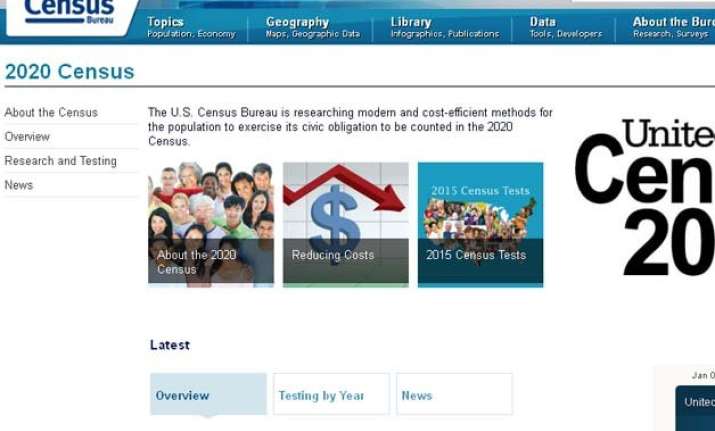715x431 pixels.
Task: Go to About the Census sidebar link
Action: click(x=51, y=113)
